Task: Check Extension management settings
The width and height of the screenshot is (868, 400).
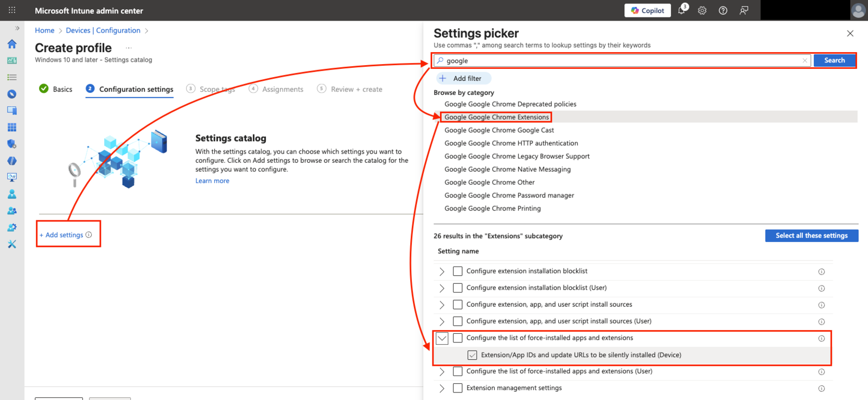Action: click(458, 388)
